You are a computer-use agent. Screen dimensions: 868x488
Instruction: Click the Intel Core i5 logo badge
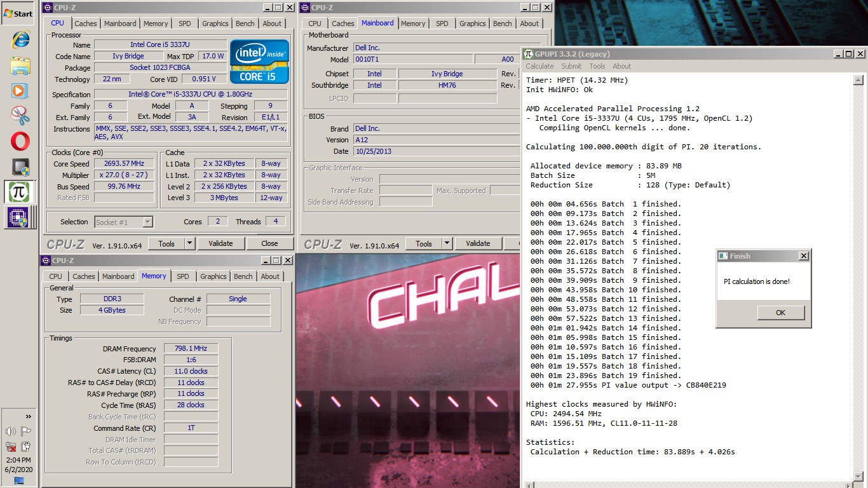click(259, 61)
